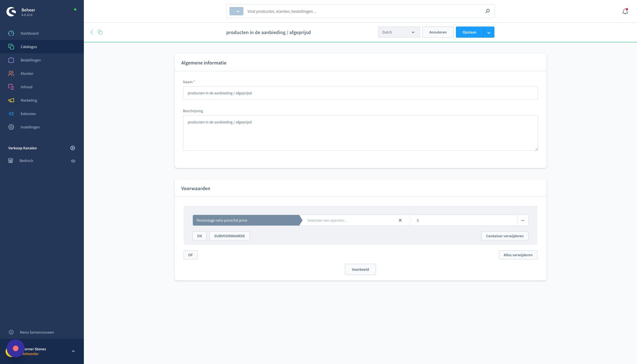Open the Extensies menu item

tap(42, 114)
